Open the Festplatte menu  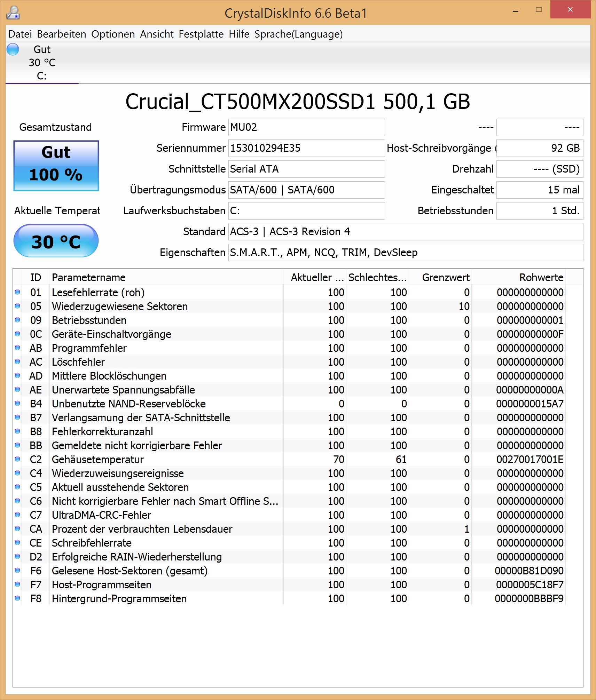(x=201, y=34)
